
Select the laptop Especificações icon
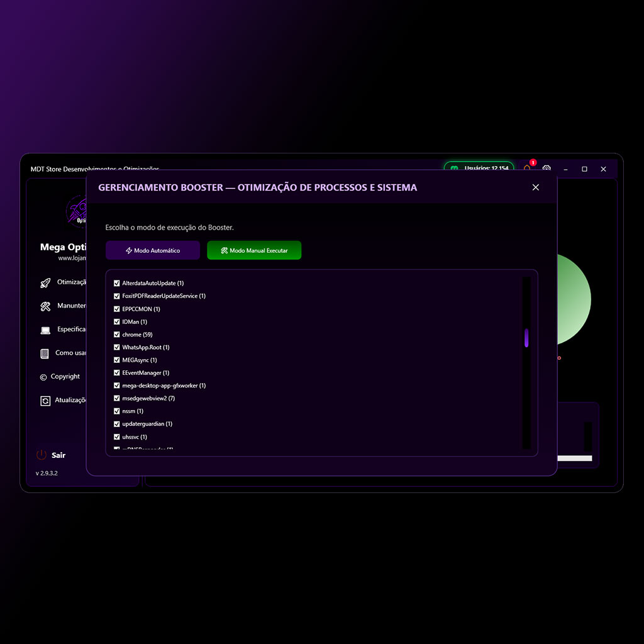45,330
